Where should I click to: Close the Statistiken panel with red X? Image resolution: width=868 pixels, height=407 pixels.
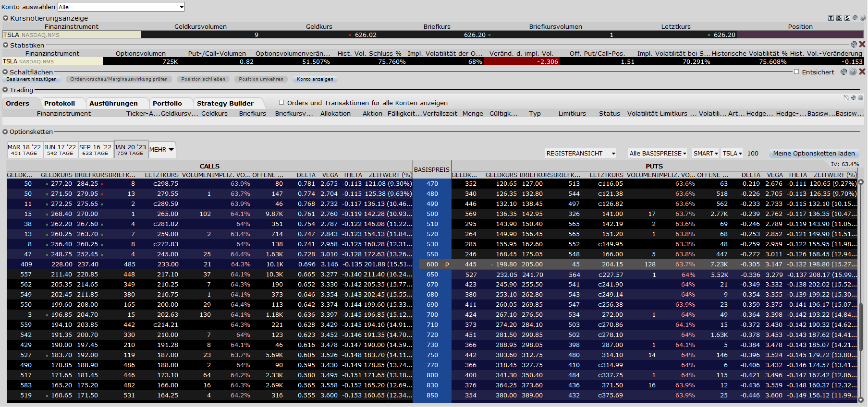click(862, 44)
